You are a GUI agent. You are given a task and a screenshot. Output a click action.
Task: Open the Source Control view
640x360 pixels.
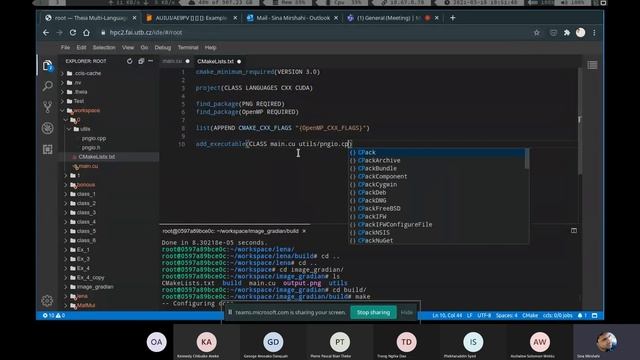point(47,107)
